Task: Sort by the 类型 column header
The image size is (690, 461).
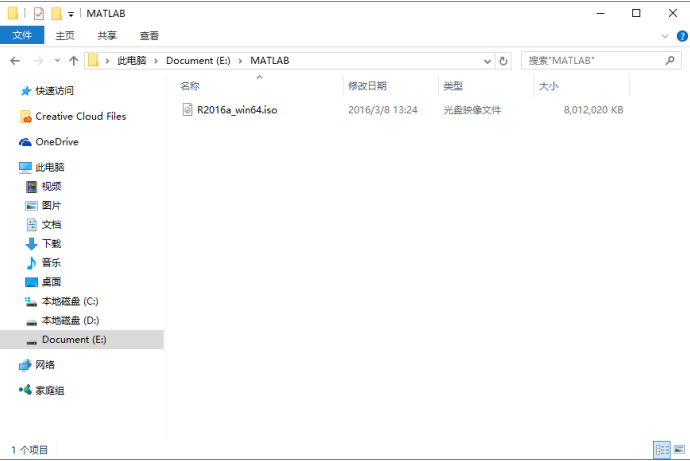Action: [453, 86]
